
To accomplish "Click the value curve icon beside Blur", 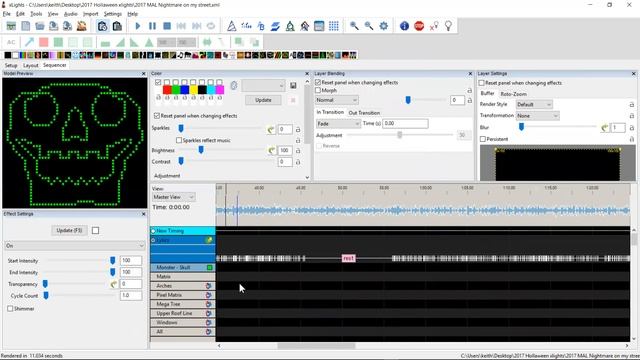I will tap(604, 128).
